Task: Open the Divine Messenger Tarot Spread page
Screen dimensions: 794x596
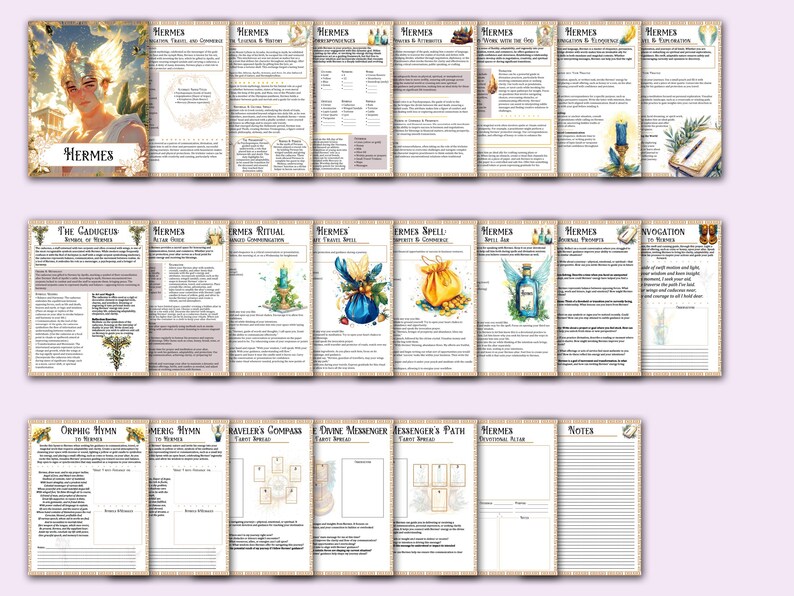Action: (353, 497)
